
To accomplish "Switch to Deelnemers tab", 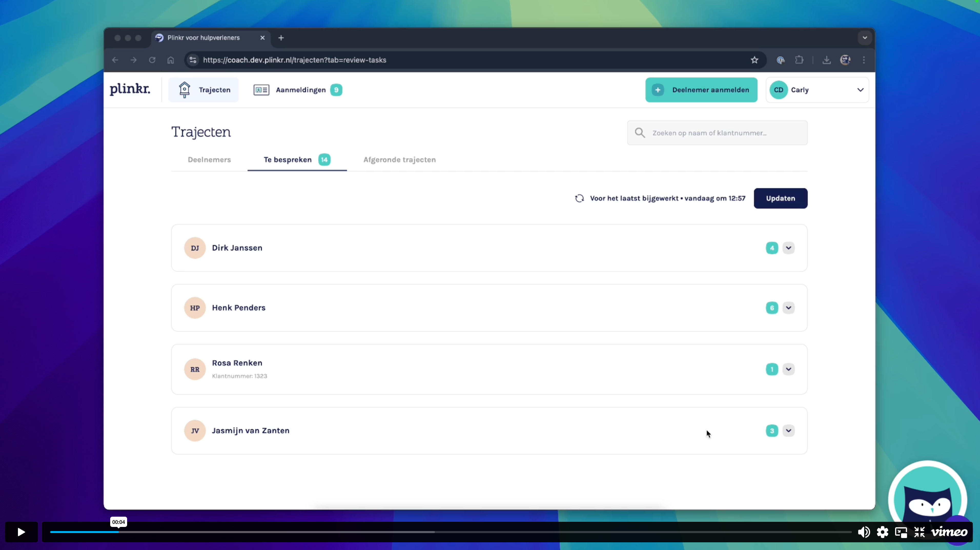I will 209,160.
